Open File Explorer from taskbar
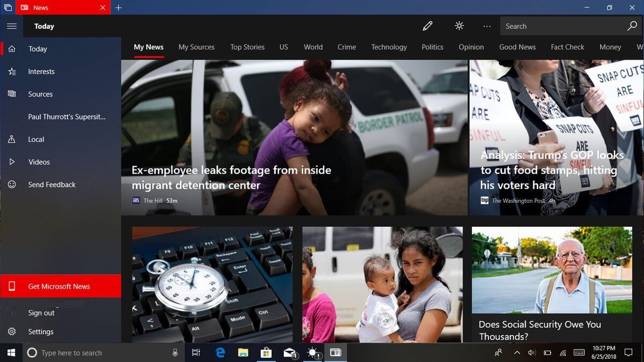This screenshot has width=644, height=362. click(243, 353)
